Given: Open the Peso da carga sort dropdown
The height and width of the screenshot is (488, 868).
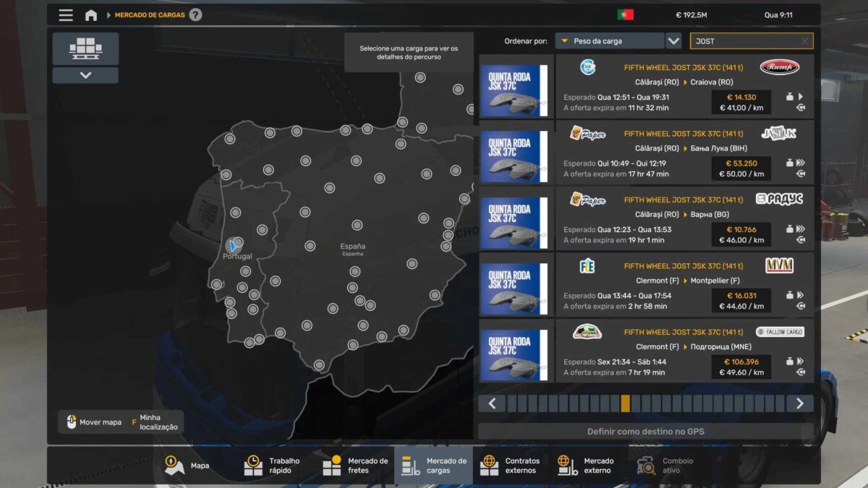Looking at the screenshot, I should pos(609,41).
